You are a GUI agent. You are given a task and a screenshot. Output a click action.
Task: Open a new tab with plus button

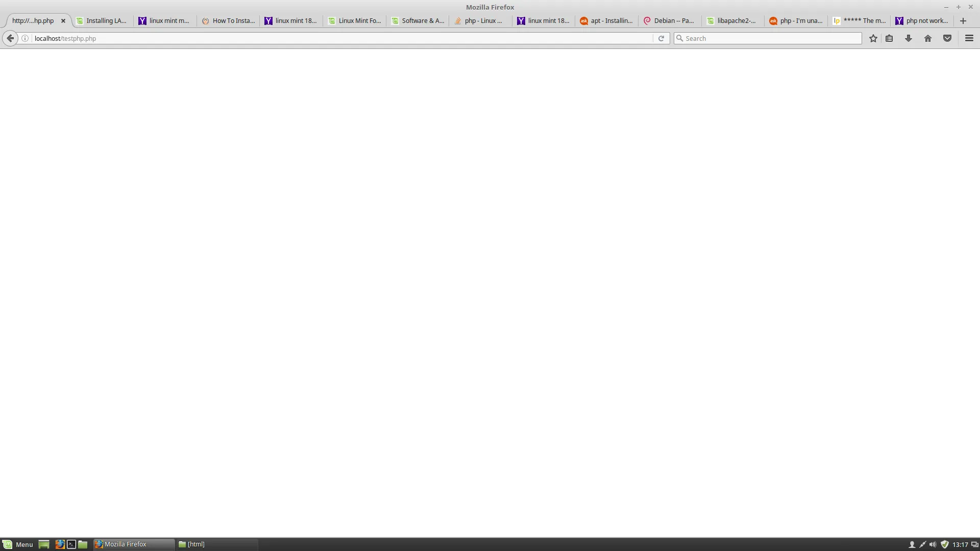click(x=963, y=21)
